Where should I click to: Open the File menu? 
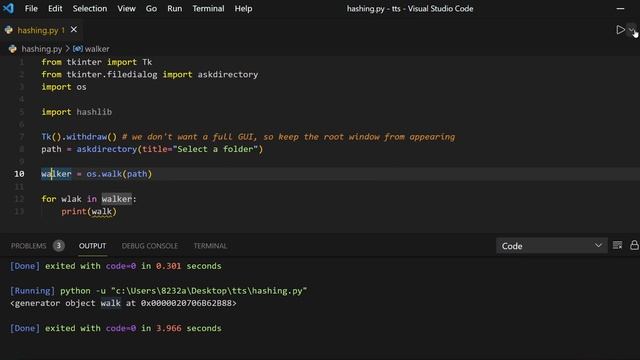[31, 9]
